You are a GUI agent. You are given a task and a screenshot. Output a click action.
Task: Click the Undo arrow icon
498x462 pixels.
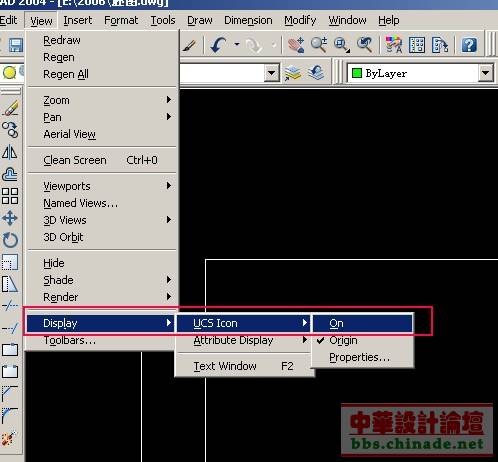219,45
